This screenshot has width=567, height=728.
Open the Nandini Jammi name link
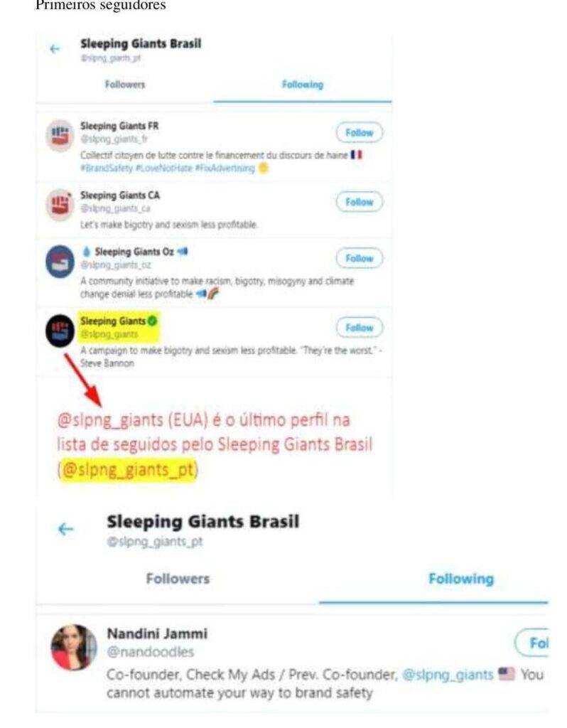(157, 633)
